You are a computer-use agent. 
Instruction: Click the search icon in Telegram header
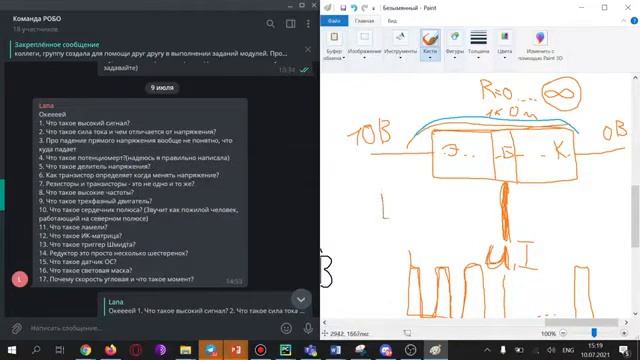point(270,24)
